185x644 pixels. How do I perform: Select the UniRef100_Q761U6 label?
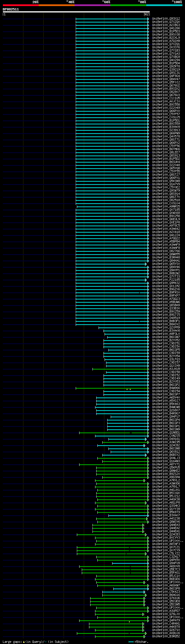click(166, 598)
